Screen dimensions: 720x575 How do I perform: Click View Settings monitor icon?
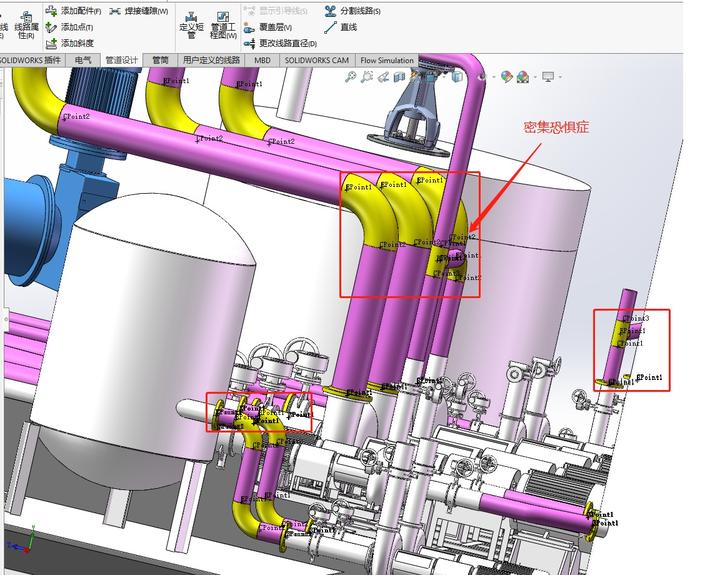point(548,77)
